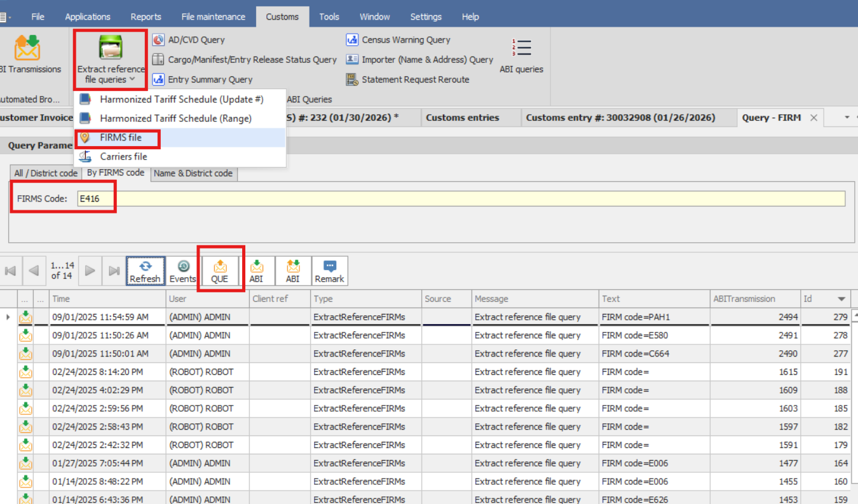Open the ABI queries list
The width and height of the screenshot is (858, 504).
click(521, 56)
